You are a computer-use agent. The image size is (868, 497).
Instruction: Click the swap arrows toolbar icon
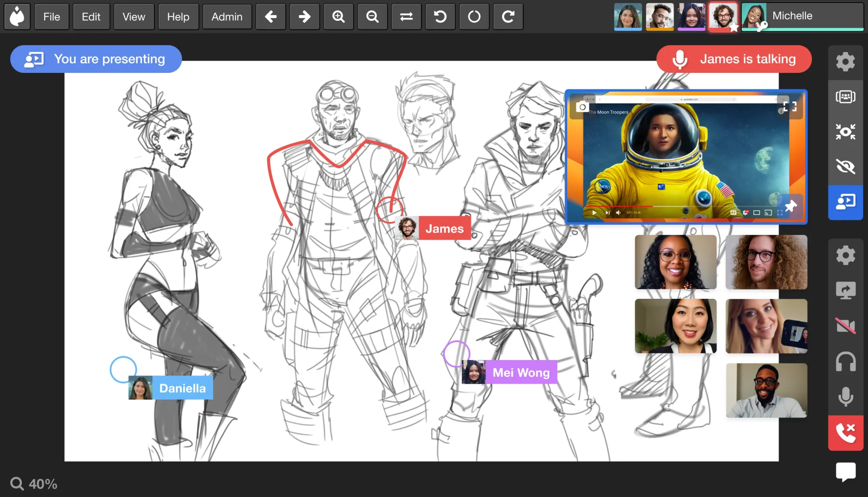pyautogui.click(x=406, y=17)
